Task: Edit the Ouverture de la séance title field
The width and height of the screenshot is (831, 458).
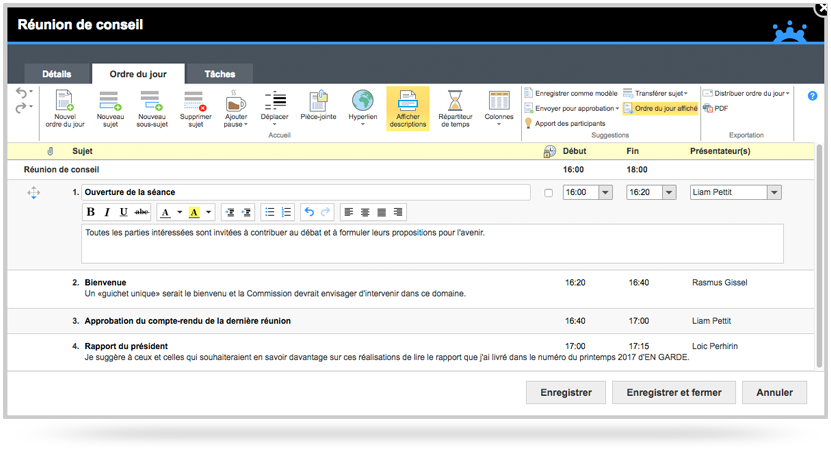Action: click(x=306, y=192)
